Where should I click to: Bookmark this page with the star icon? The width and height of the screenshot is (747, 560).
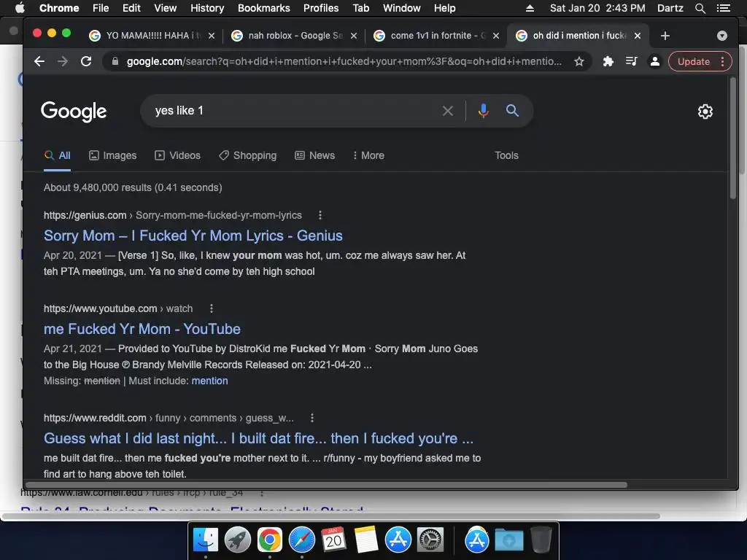click(578, 61)
